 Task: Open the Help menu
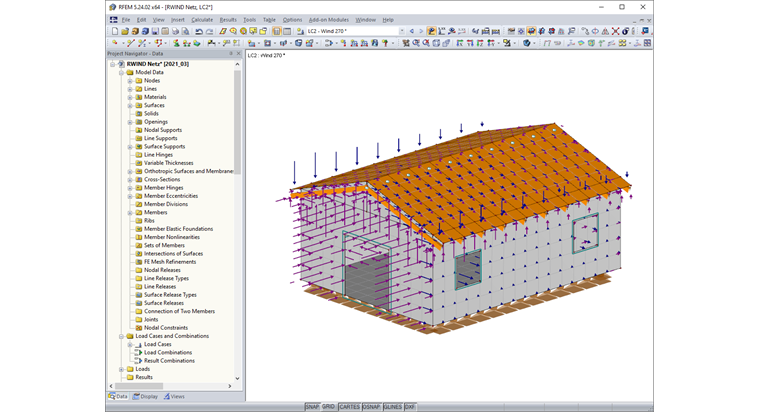pyautogui.click(x=388, y=20)
